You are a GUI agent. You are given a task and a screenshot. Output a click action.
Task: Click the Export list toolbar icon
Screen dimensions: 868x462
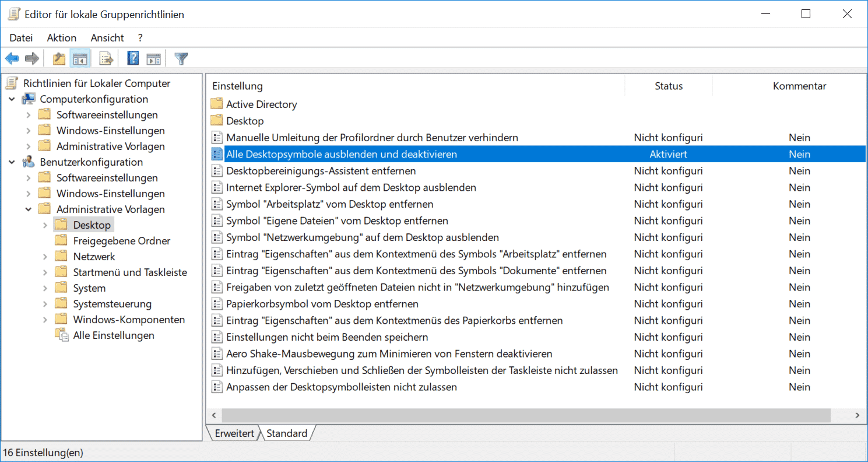point(106,58)
